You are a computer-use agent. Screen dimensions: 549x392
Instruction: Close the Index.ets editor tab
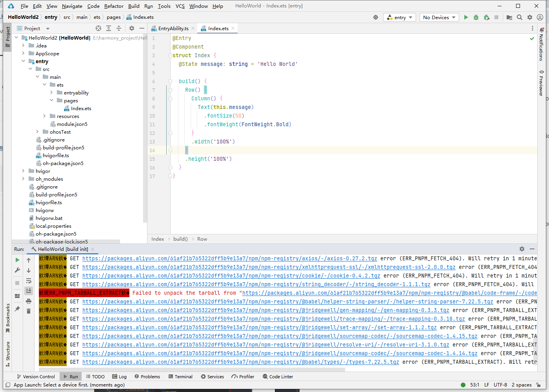233,28
